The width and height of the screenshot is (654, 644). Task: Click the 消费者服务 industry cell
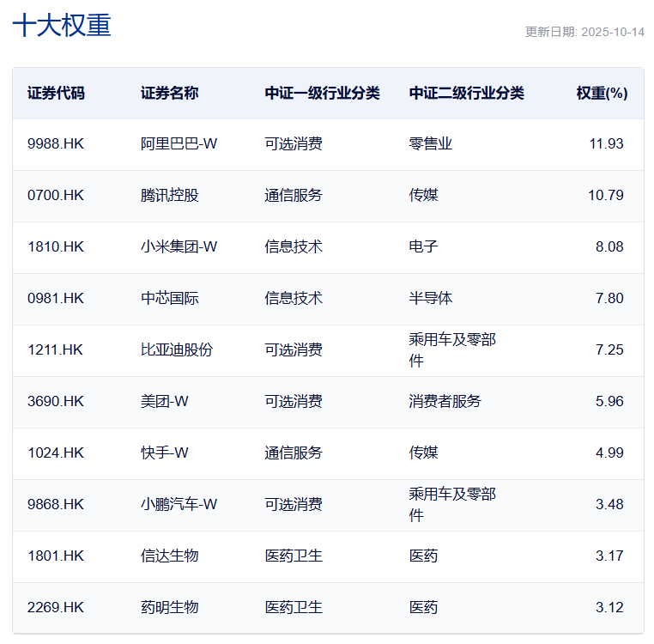pyautogui.click(x=445, y=402)
